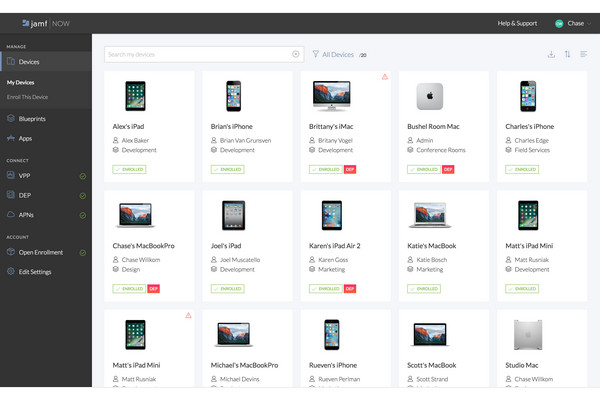The height and width of the screenshot is (400, 600).
Task: Open Joel's iPad device
Action: tap(247, 246)
